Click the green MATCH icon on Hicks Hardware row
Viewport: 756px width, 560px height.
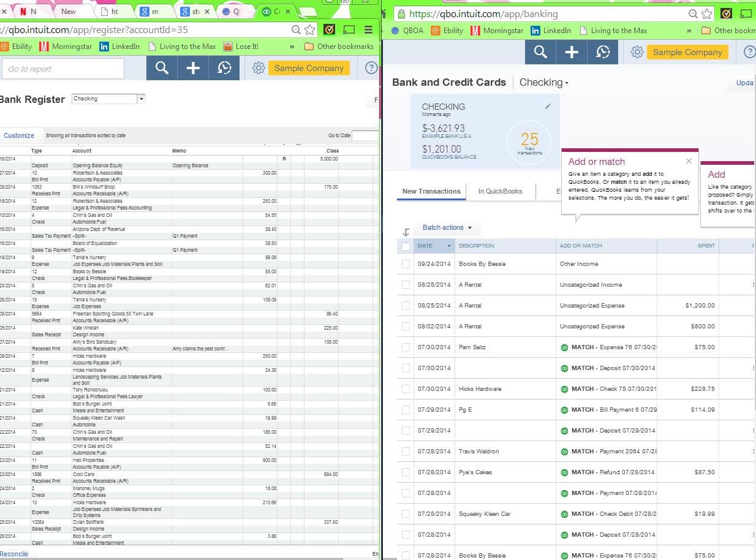pyautogui.click(x=565, y=388)
